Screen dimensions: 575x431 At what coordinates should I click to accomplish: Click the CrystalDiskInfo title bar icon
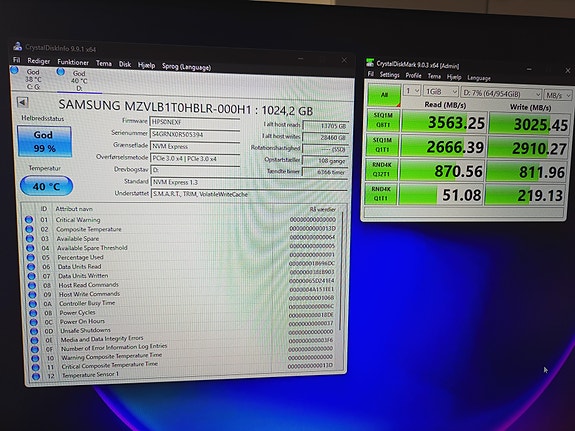(17, 46)
